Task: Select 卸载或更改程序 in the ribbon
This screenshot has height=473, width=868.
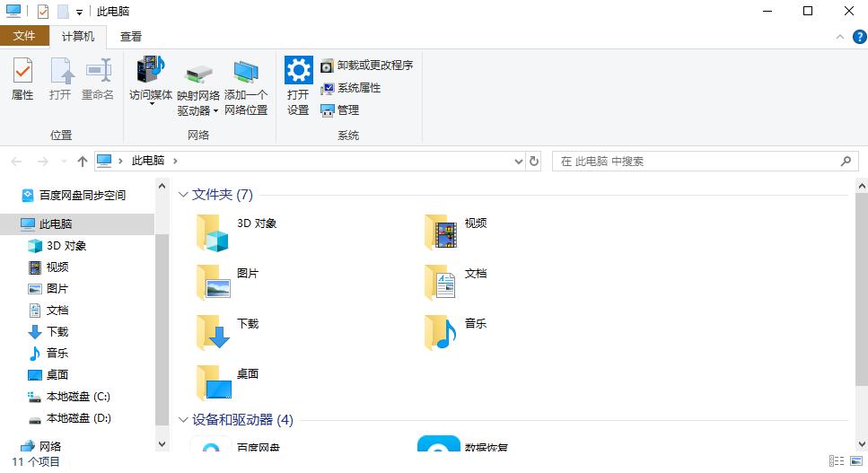Action: click(366, 66)
